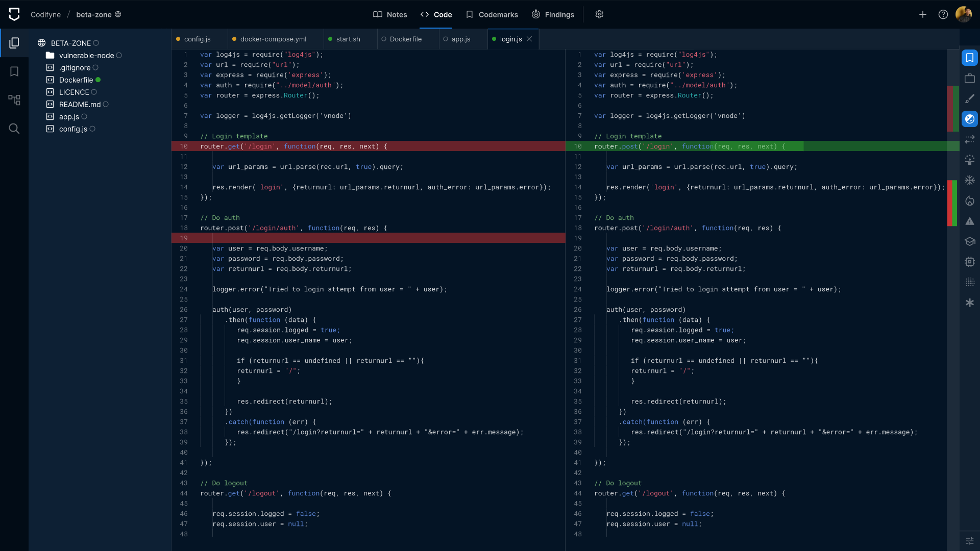
Task: Click the warning triangle icon
Action: [970, 221]
